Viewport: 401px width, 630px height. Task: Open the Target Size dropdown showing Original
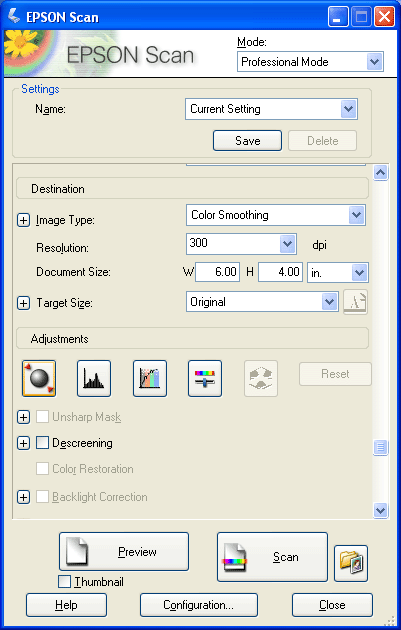262,302
